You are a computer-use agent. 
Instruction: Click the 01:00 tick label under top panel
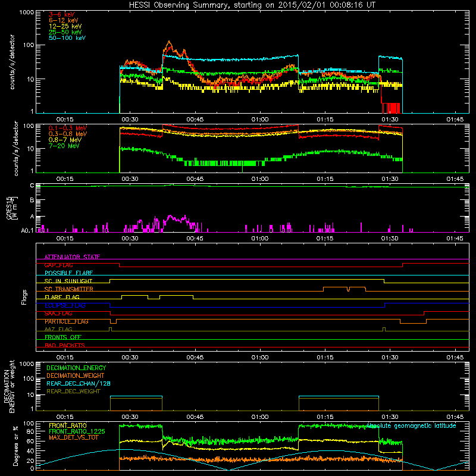[x=260, y=120]
